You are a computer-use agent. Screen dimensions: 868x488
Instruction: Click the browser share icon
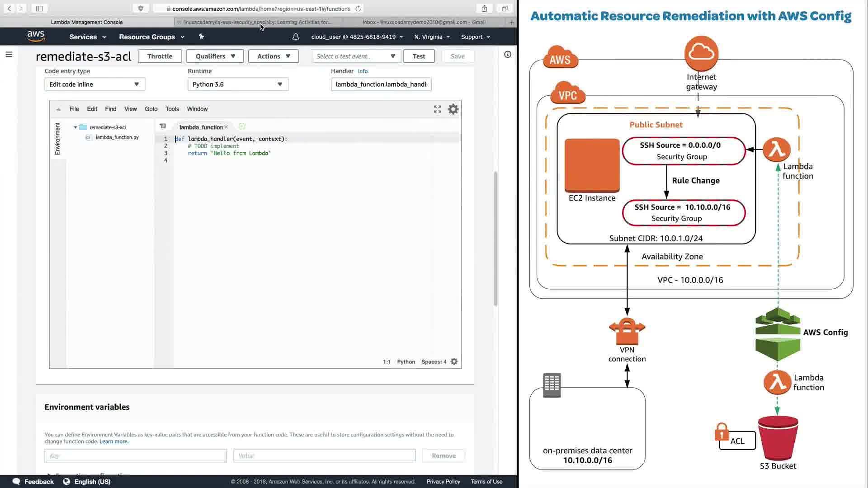point(484,8)
